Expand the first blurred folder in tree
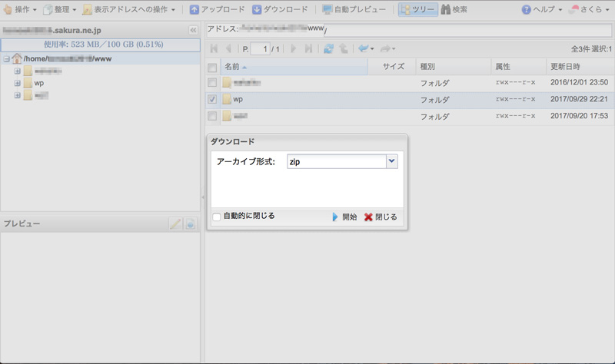This screenshot has width=615, height=364. pos(17,71)
